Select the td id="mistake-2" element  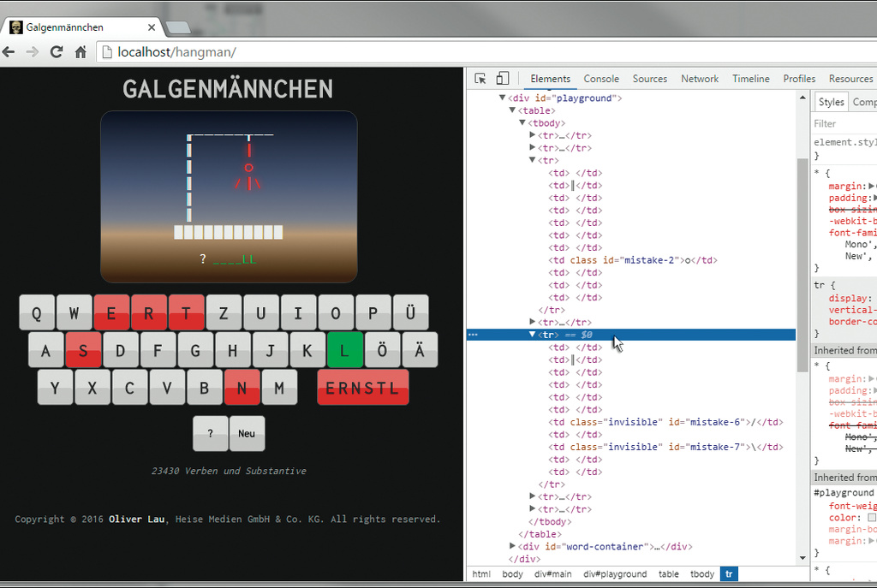click(633, 260)
